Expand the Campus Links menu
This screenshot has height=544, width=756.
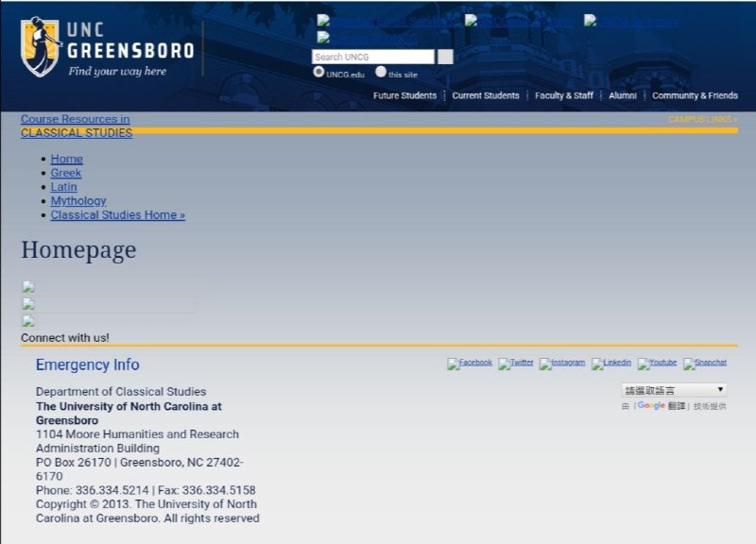(702, 120)
